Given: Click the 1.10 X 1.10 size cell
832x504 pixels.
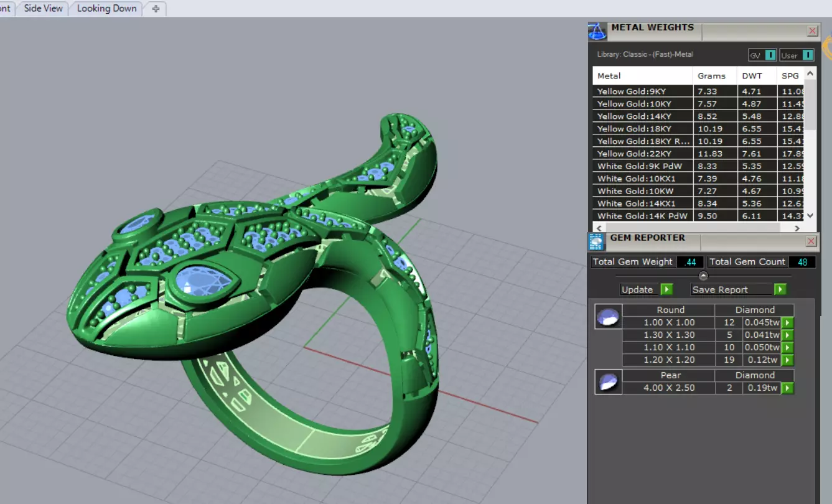Looking at the screenshot, I should 669,347.
